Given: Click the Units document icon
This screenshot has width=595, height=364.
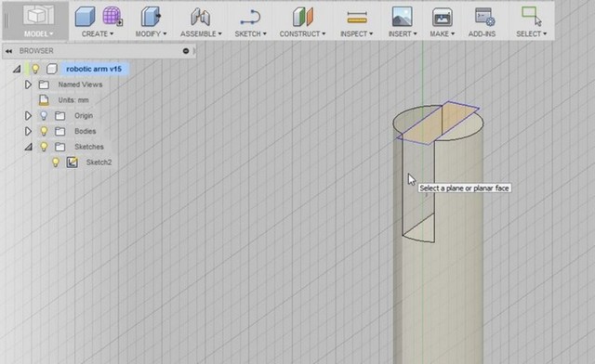Looking at the screenshot, I should coord(44,100).
